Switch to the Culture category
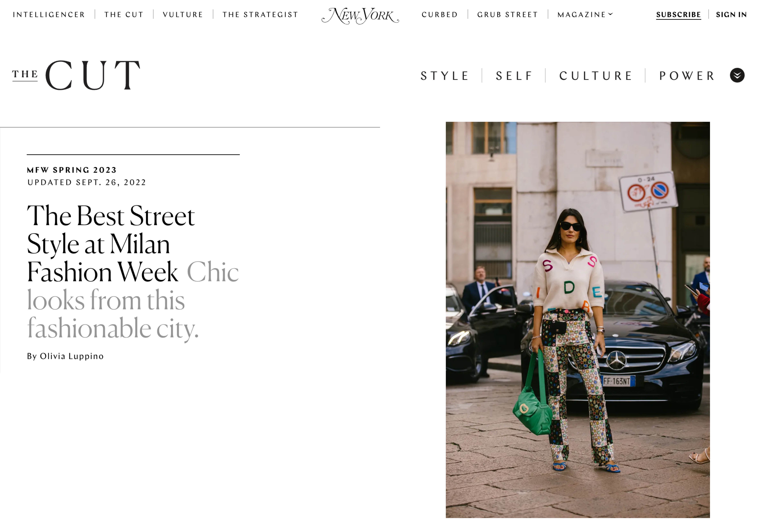The height and width of the screenshot is (532, 760). (596, 76)
